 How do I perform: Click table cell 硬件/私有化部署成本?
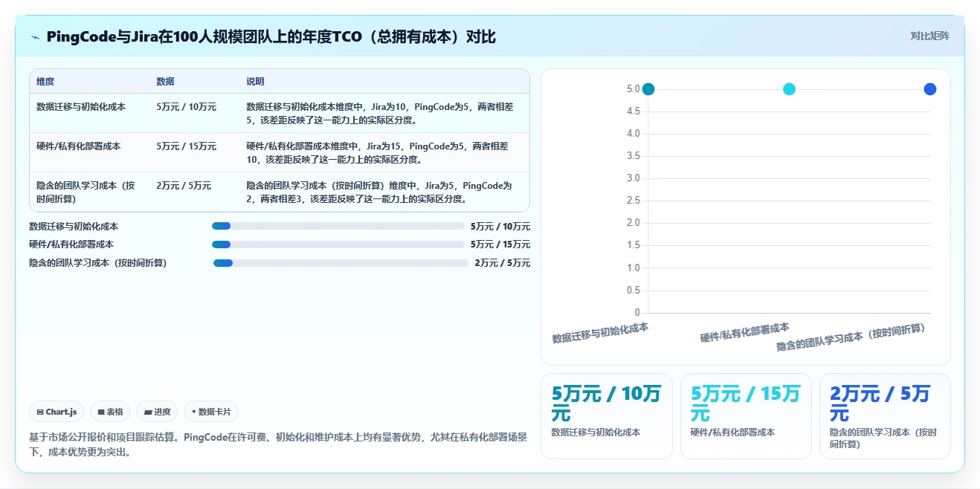[x=79, y=146]
